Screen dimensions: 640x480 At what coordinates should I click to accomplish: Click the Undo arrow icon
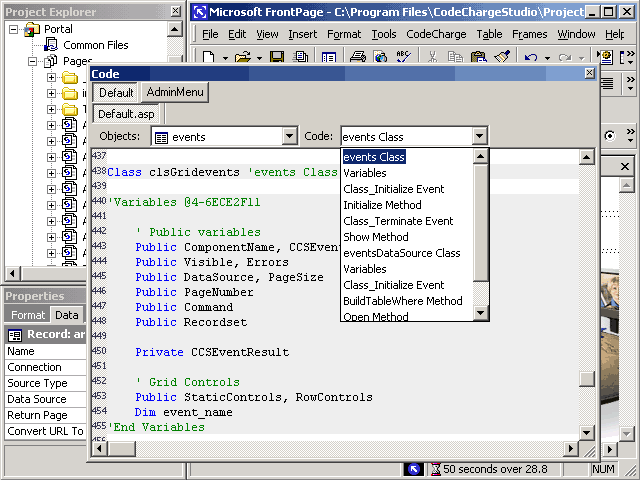(x=531, y=58)
